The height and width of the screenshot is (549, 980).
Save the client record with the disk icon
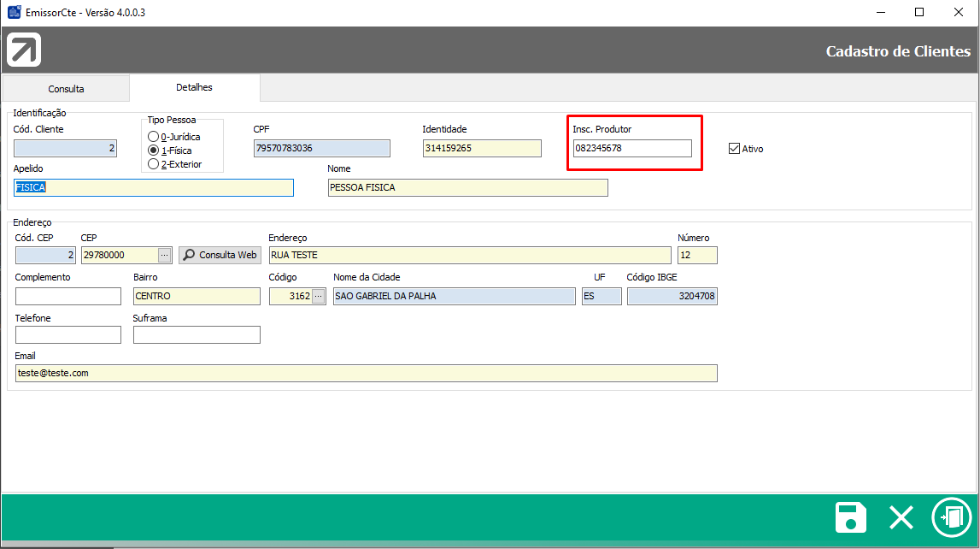point(851,517)
